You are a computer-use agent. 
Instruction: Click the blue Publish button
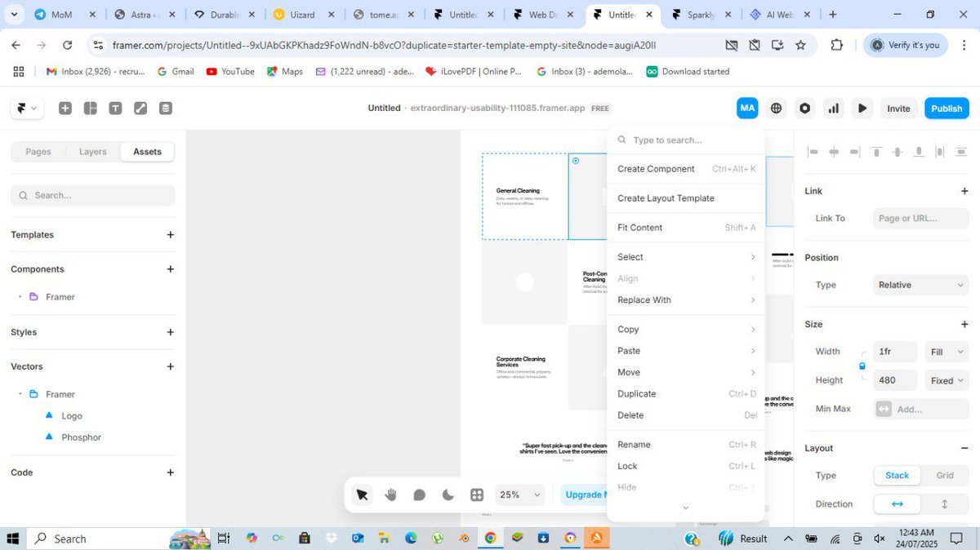(x=947, y=108)
